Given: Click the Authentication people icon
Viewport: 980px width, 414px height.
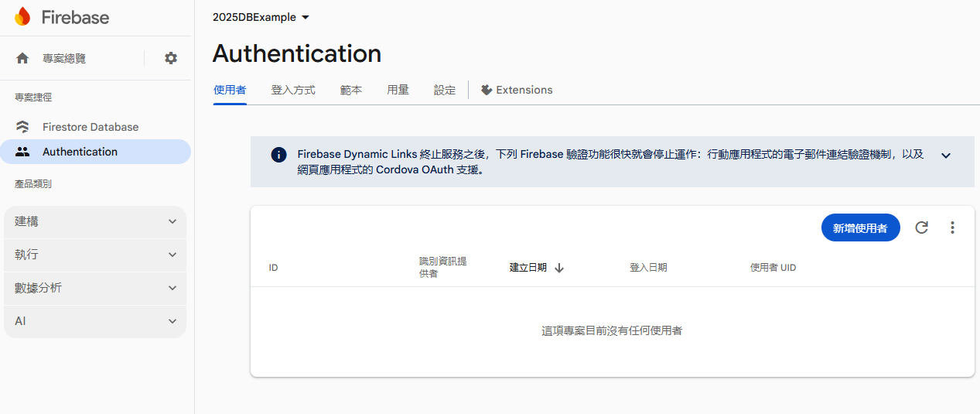Looking at the screenshot, I should click(x=22, y=152).
